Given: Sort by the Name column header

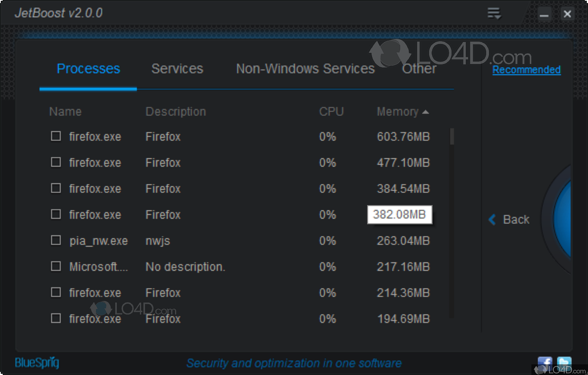Looking at the screenshot, I should 65,112.
